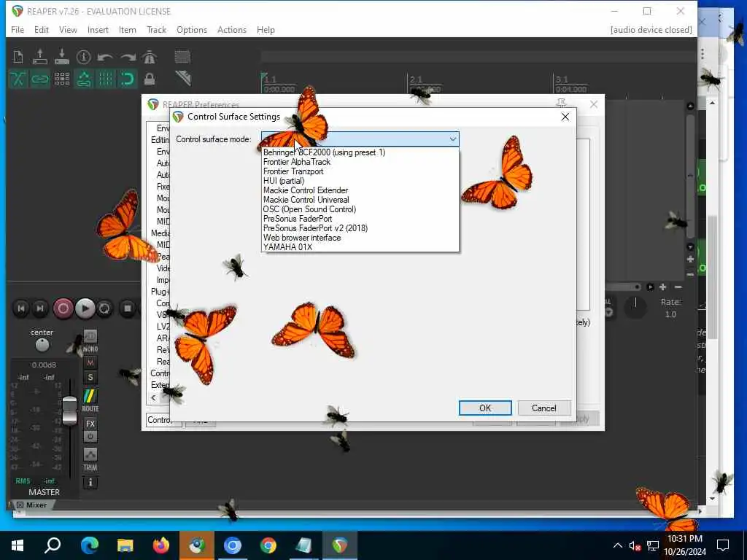Open master track FX button
This screenshot has height=560, width=747.
pos(90,424)
